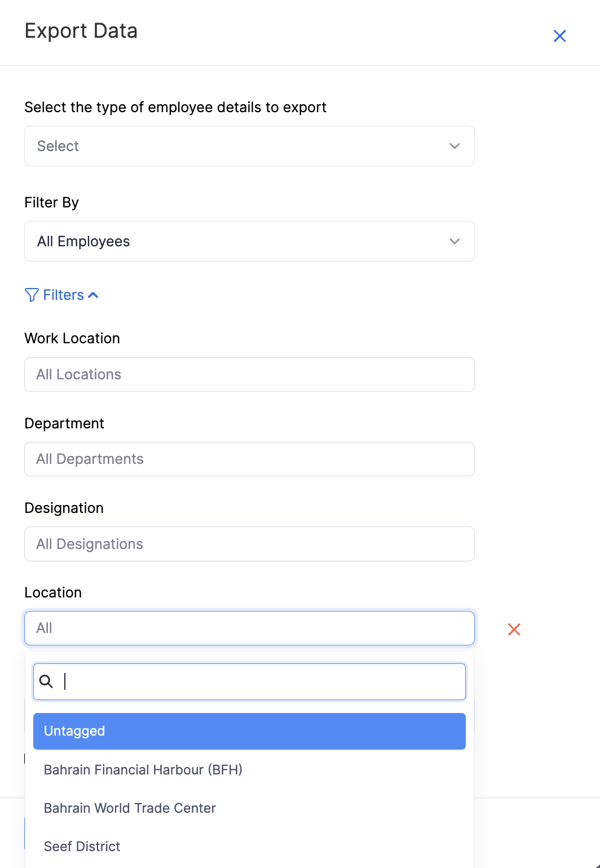The height and width of the screenshot is (868, 600).
Task: Click the Filters link text
Action: 63,295
